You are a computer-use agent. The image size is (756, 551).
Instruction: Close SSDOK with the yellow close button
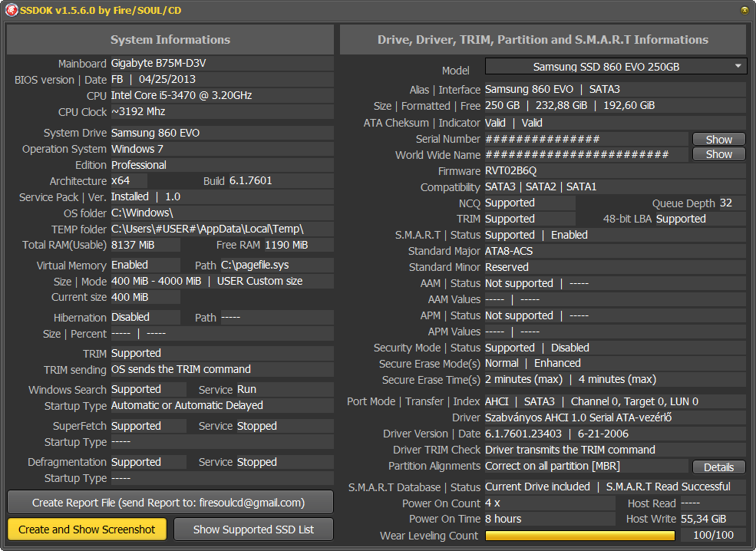point(744,10)
